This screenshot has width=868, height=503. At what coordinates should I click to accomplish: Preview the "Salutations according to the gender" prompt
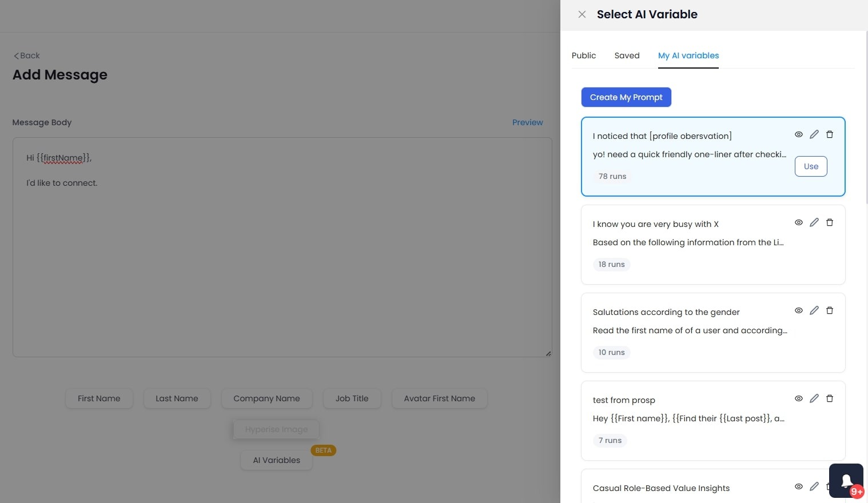[798, 310]
